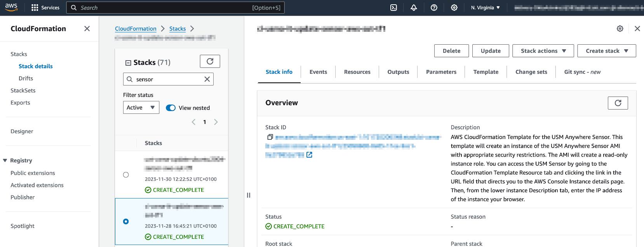Open Activated extensions in the sidebar
The width and height of the screenshot is (644, 247).
coord(37,185)
